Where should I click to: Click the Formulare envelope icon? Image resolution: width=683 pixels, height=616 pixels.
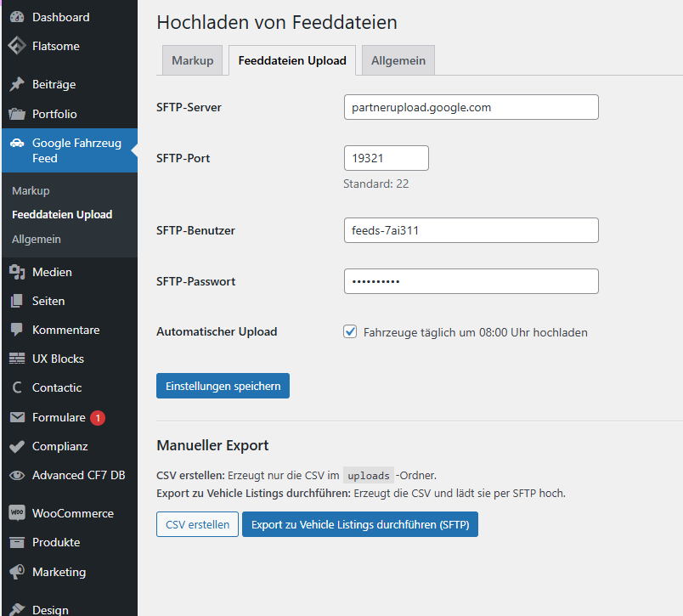click(17, 417)
